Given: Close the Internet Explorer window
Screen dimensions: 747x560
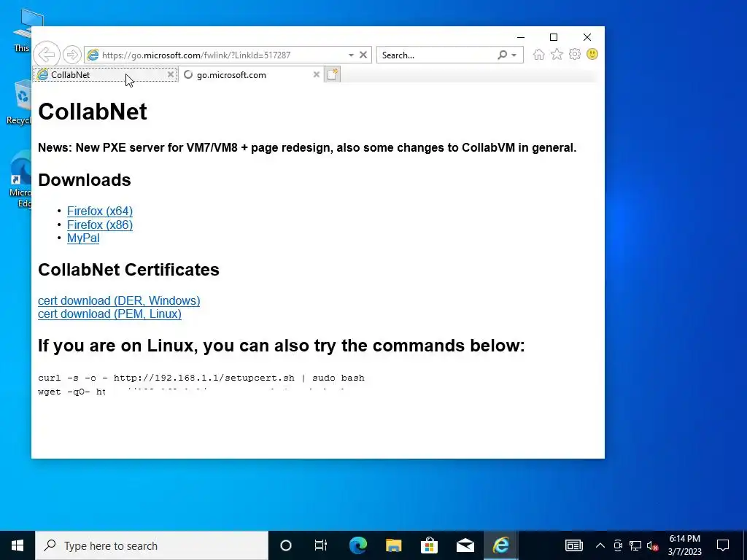Looking at the screenshot, I should [587, 37].
